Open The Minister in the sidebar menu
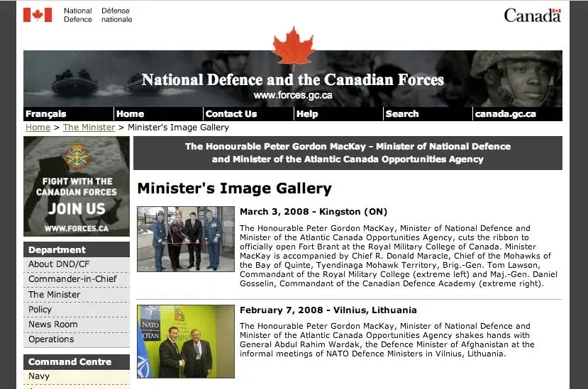The image size is (588, 389). click(77, 295)
